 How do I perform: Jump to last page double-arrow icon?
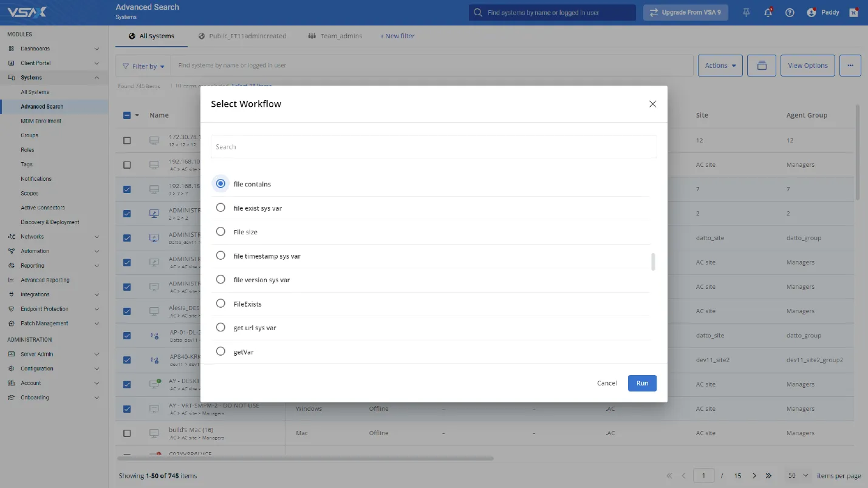[768, 476]
